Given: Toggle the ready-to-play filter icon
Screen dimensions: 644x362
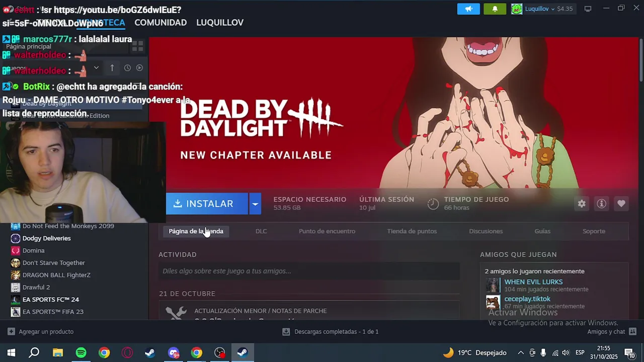Looking at the screenshot, I should (x=139, y=68).
